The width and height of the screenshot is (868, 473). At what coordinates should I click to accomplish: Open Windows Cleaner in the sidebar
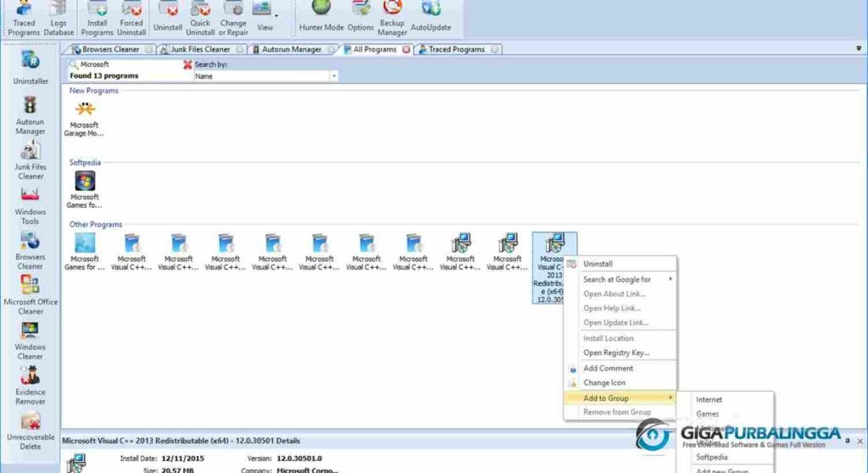pyautogui.click(x=31, y=341)
